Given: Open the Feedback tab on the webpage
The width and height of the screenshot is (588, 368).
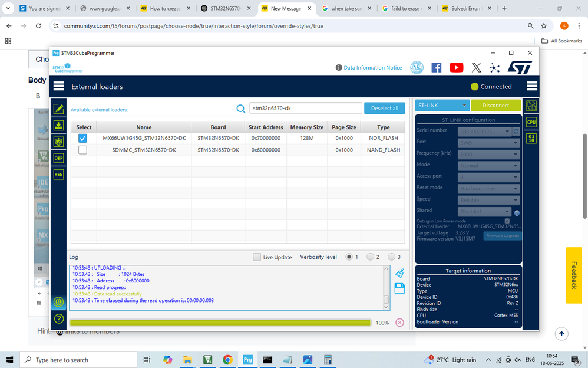Looking at the screenshot, I should coord(573,275).
